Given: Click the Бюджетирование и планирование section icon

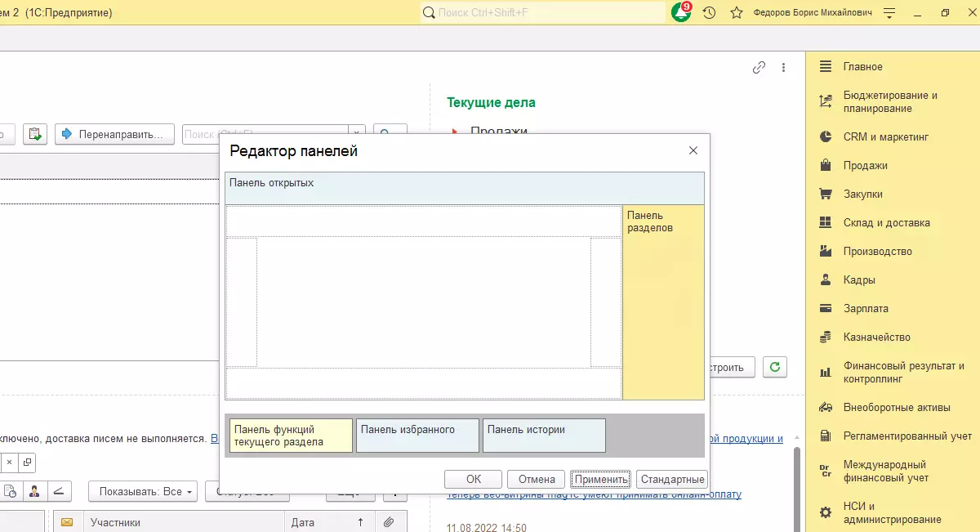Looking at the screenshot, I should click(826, 101).
